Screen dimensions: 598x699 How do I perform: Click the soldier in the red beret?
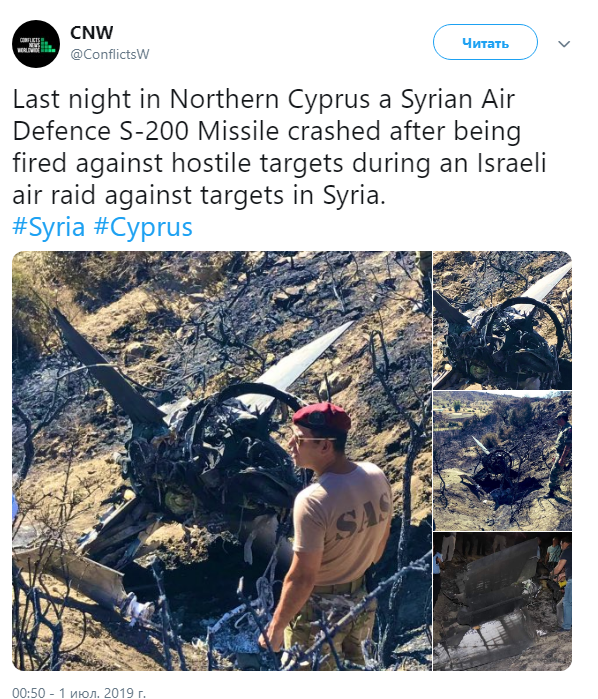pyautogui.click(x=332, y=535)
